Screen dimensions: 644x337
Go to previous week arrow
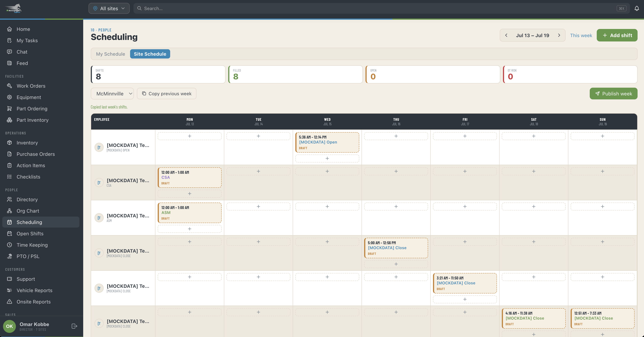point(506,35)
